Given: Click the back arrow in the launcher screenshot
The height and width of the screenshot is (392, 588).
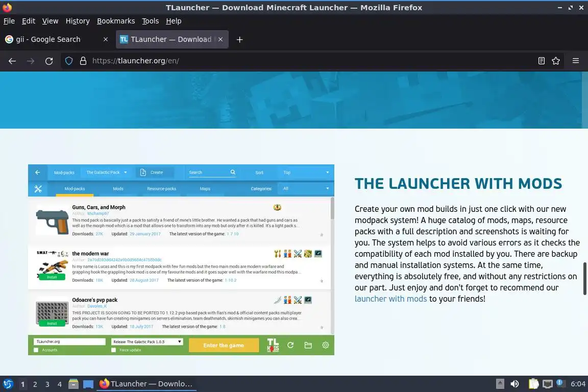Looking at the screenshot, I should (37, 172).
